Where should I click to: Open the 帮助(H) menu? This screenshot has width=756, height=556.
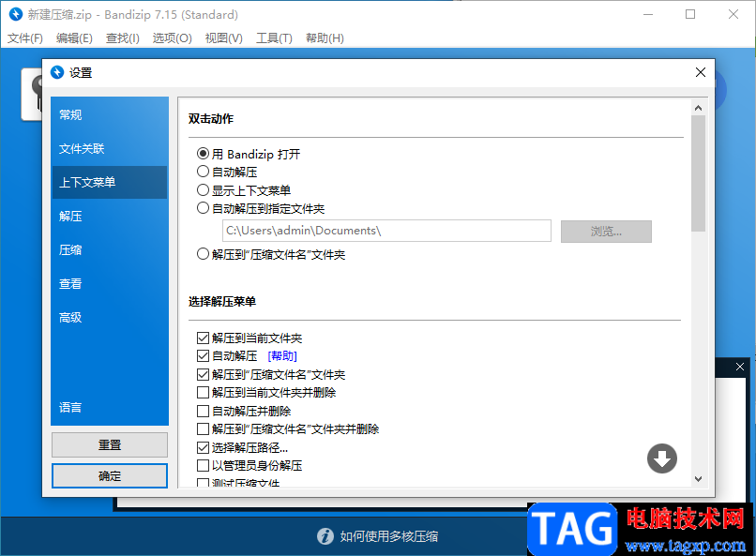(x=325, y=38)
